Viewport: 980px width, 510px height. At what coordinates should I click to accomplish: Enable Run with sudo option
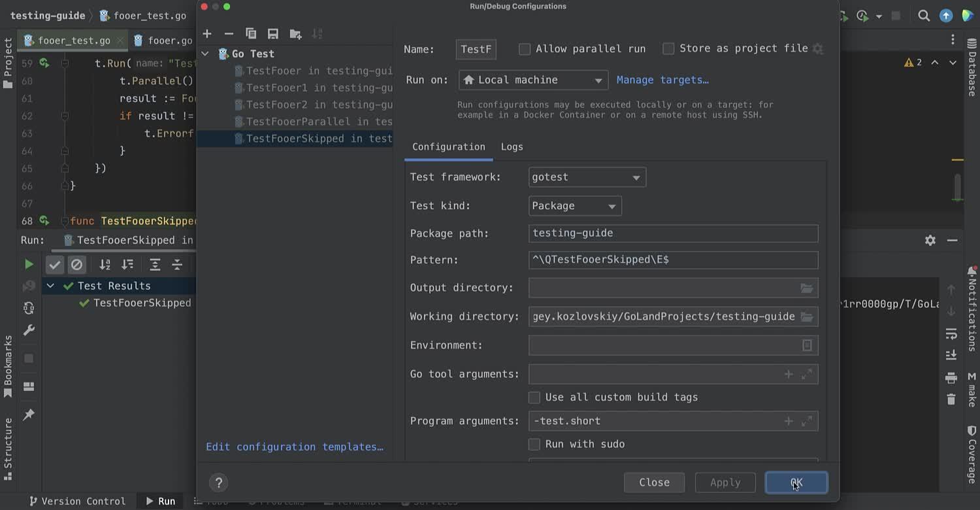[x=534, y=445]
